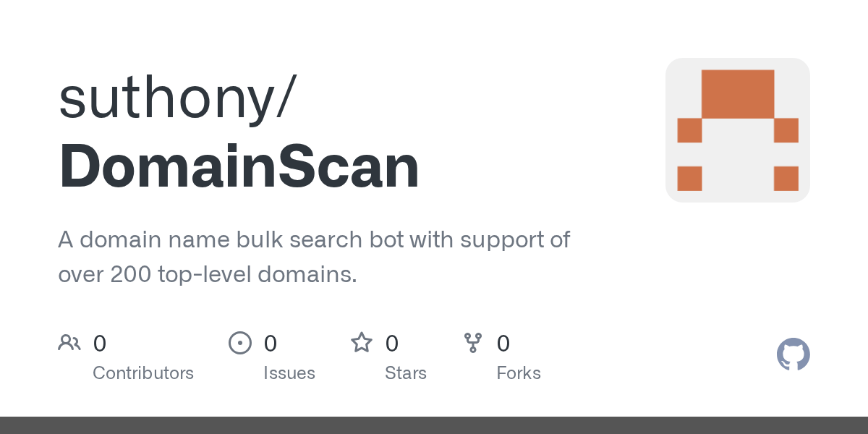Select the Contributors label
Viewport: 868px width, 434px height.
coord(143,373)
